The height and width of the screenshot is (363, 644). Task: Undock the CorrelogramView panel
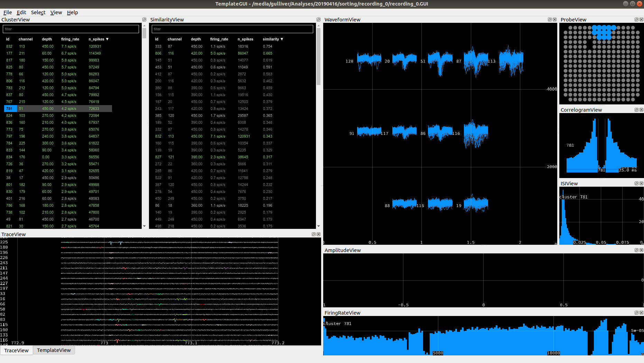[x=636, y=110]
